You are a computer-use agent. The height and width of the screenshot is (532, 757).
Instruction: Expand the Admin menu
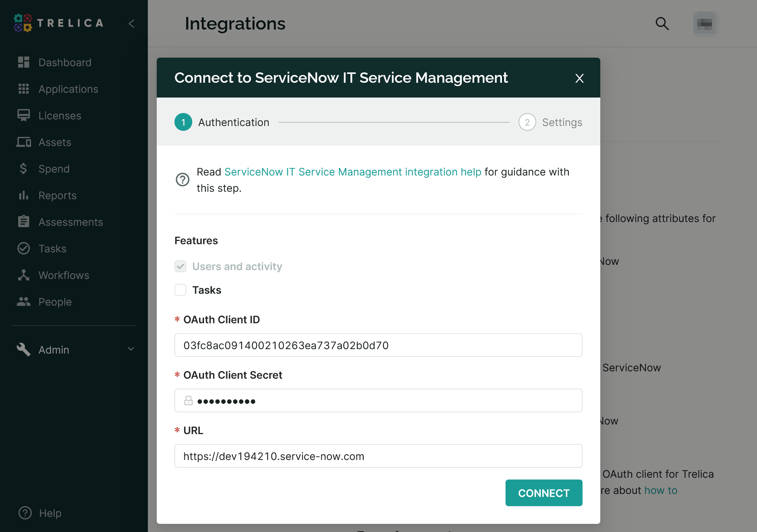point(53,350)
